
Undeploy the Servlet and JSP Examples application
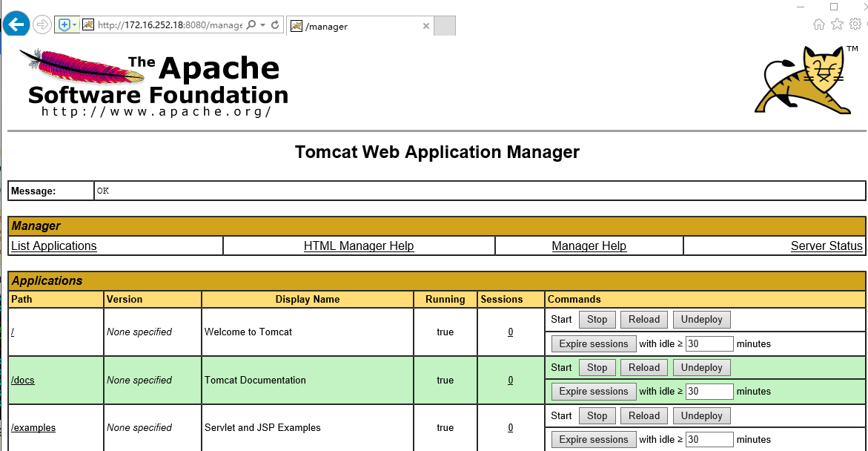(x=702, y=416)
